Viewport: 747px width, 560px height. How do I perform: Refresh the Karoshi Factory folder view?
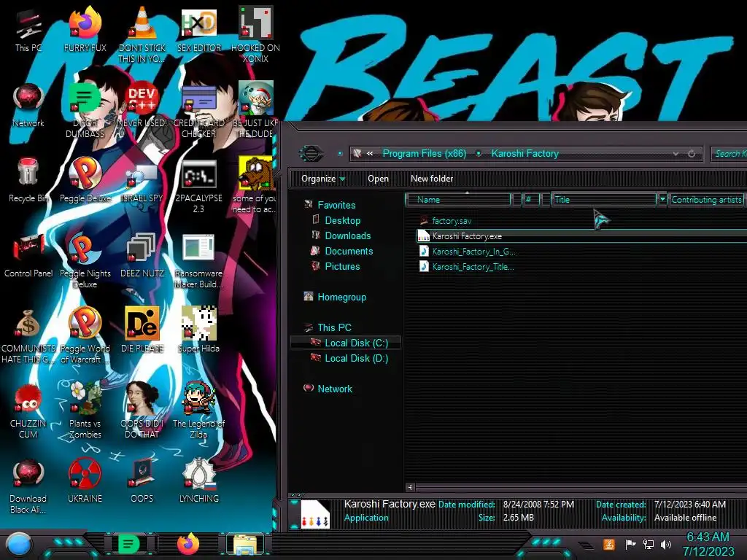tap(692, 154)
